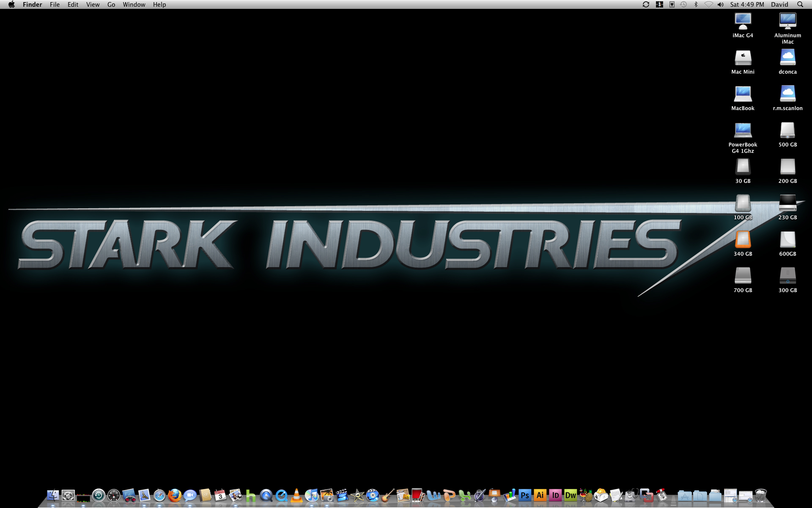Open Address Book icon
This screenshot has width=812, height=508.
(205, 495)
